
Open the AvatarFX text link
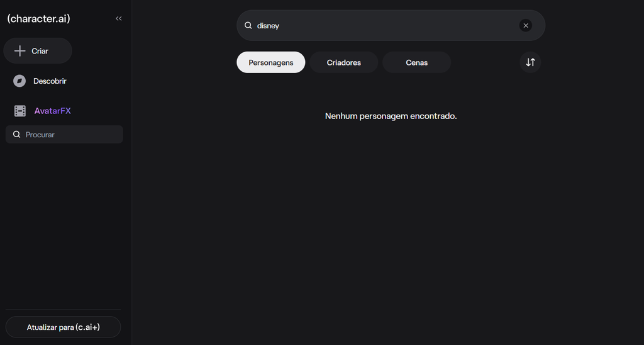pos(53,111)
